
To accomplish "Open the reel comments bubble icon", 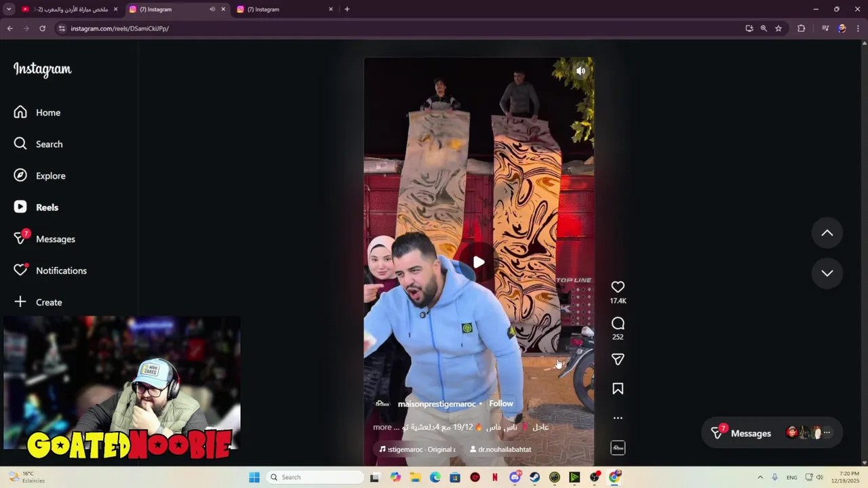I will 618,323.
